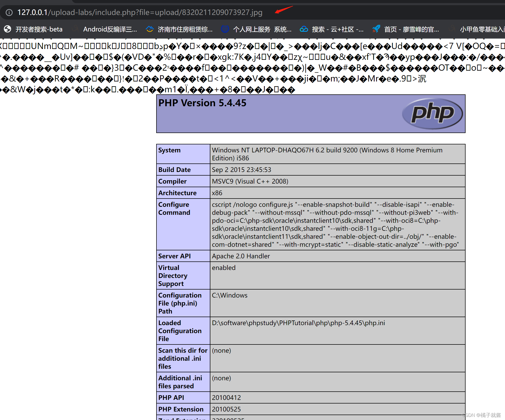Open the 搜索 - 云+社区 bookmark
The height and width of the screenshot is (420, 505).
click(x=338, y=29)
